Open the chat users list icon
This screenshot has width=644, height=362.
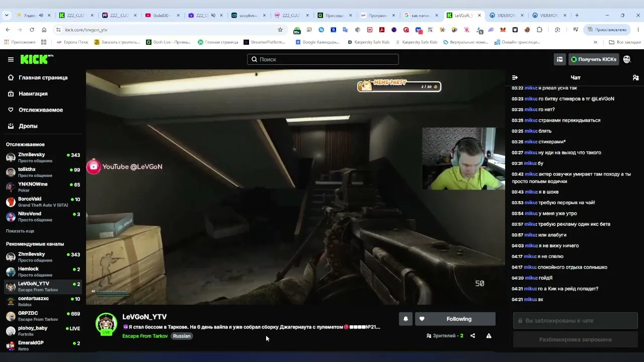tap(635, 77)
